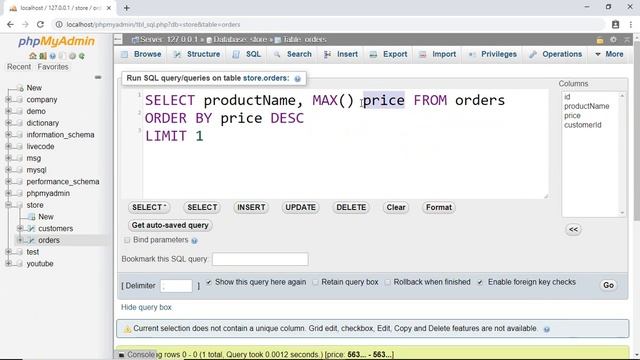Viewport: 640px width, 360px height.
Task: Enable Rollback when finished checkbox
Action: 387,282
